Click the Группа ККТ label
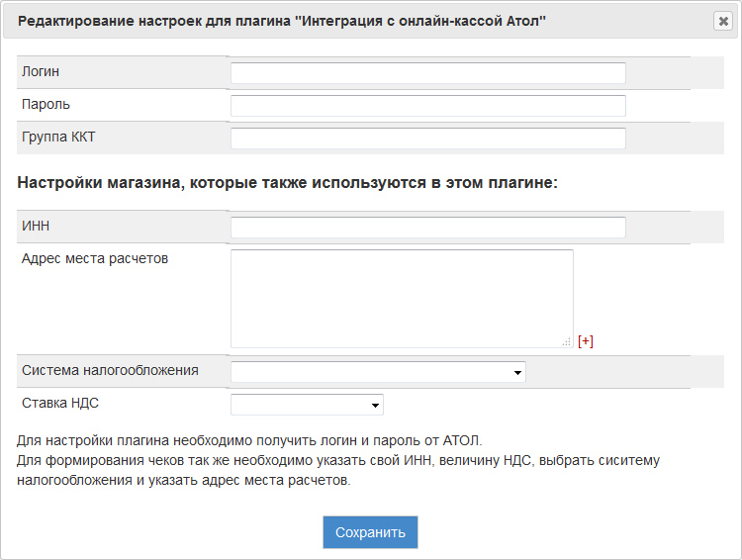 tap(58, 137)
